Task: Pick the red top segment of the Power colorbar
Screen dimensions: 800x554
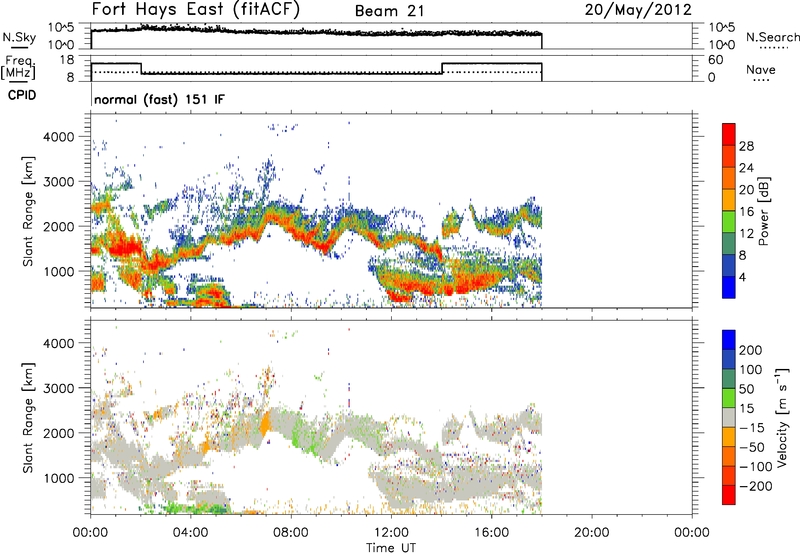Action: click(x=729, y=134)
